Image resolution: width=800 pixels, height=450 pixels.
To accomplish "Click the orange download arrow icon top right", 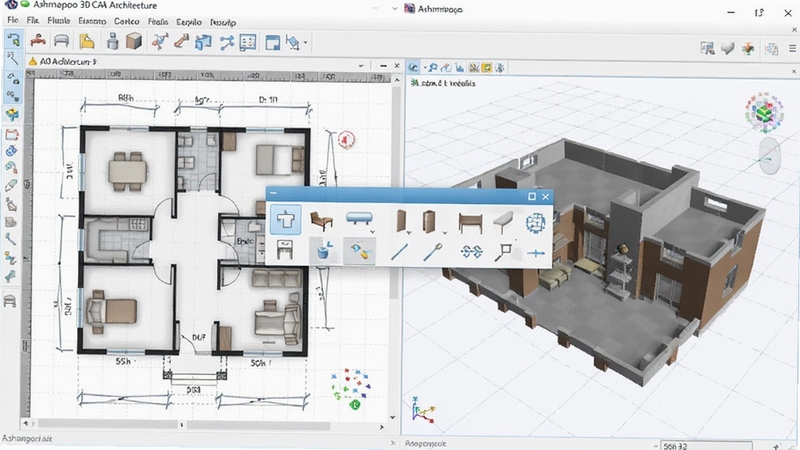I will 748,48.
